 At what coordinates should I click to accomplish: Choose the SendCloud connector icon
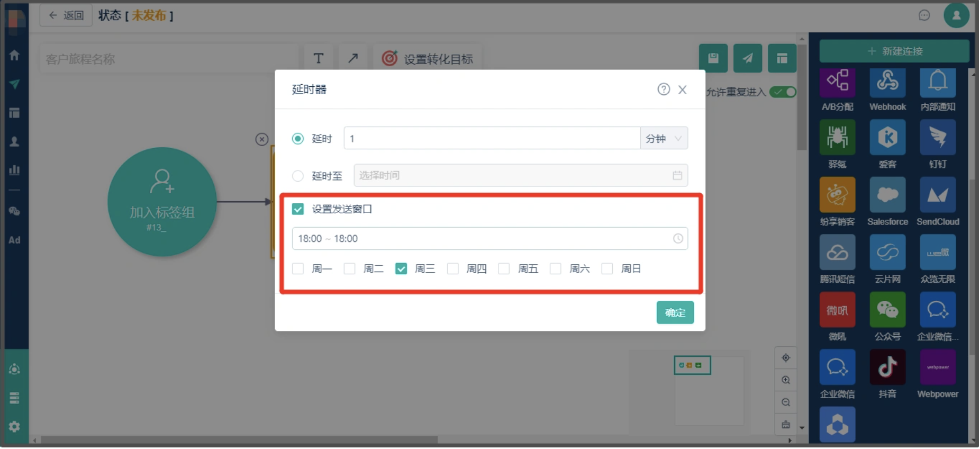[939, 195]
